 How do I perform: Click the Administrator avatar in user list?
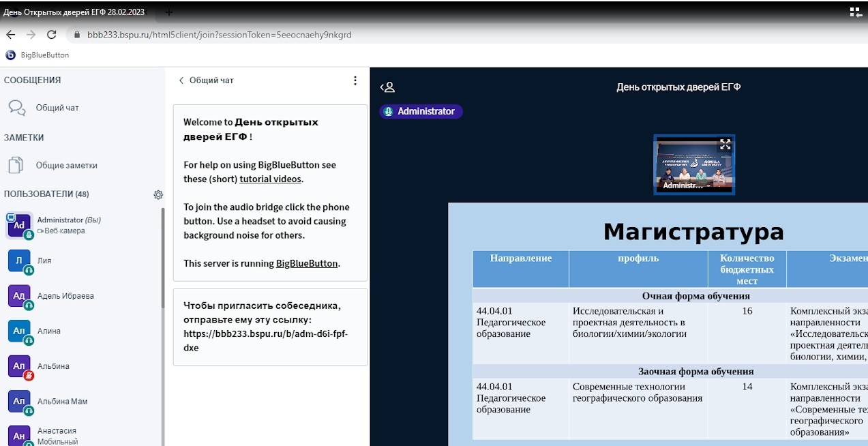19,226
